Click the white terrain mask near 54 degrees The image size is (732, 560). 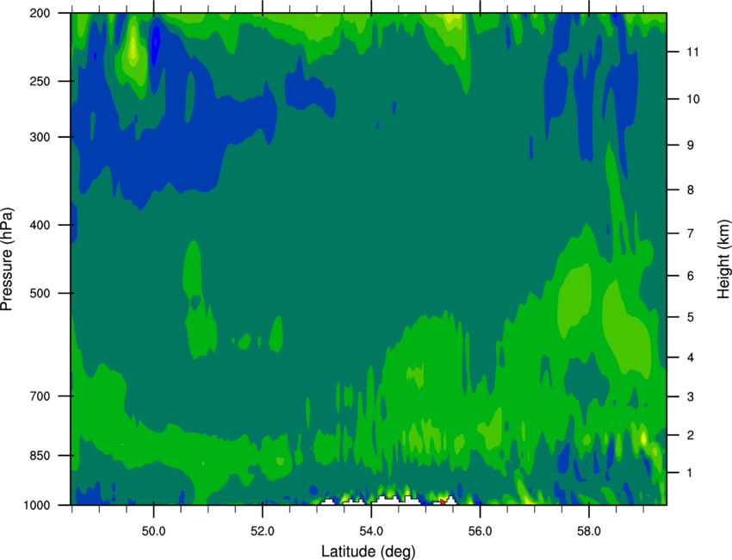click(x=396, y=501)
